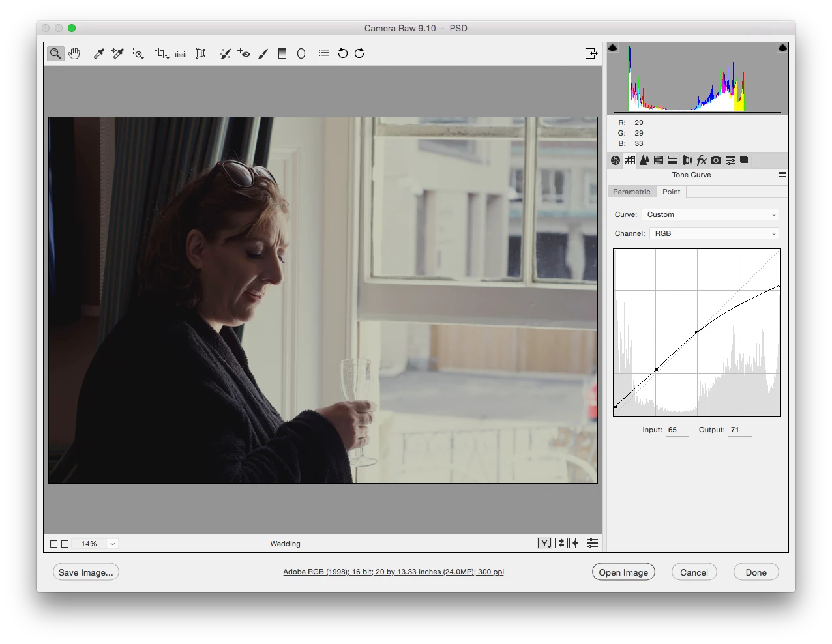This screenshot has width=832, height=644.
Task: Expand the zoom level dropdown
Action: pyautogui.click(x=113, y=544)
